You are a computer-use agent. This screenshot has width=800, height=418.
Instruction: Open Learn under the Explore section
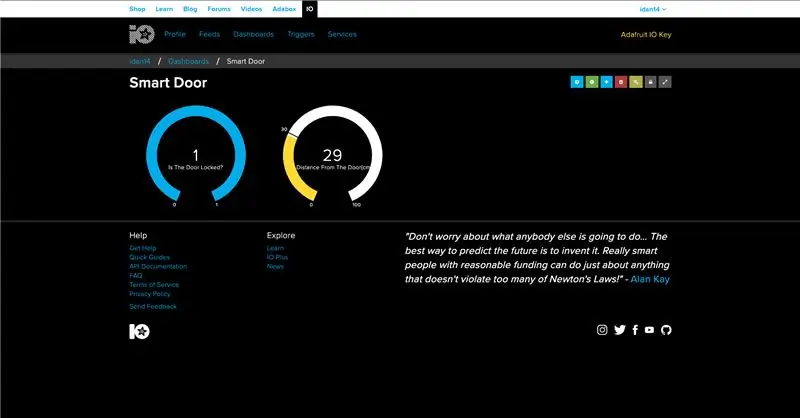click(275, 248)
